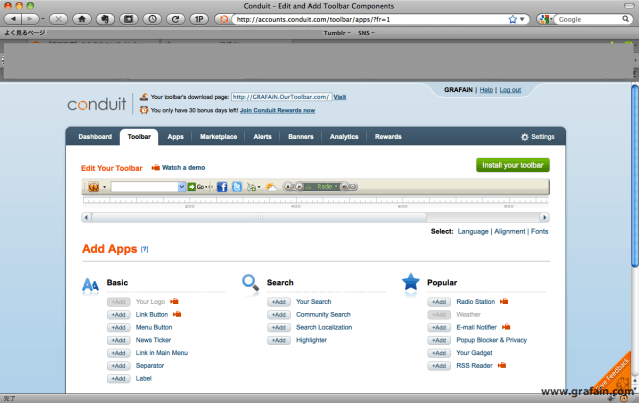Image resolution: width=639 pixels, height=403 pixels.
Task: Click the email notifier icon in toolbar preview
Action: (x=251, y=187)
